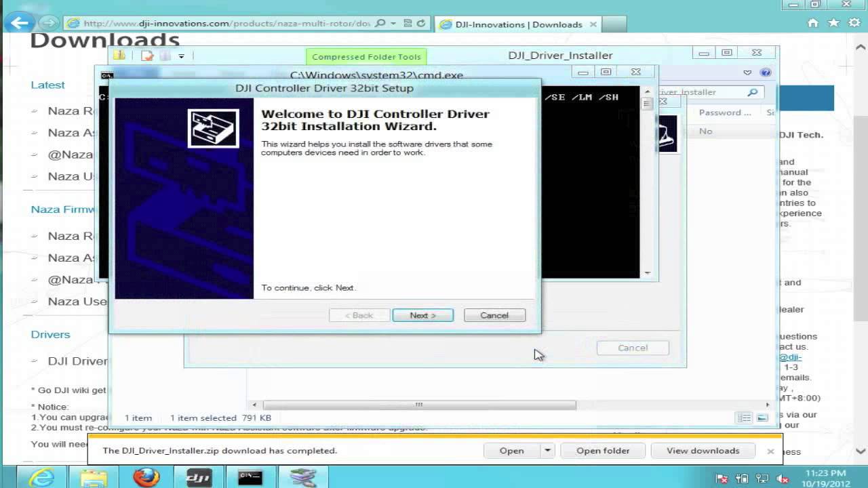Click the Explorer horizontal scrollbar thumb
Viewport: 868px width, 488px height.
tap(419, 405)
